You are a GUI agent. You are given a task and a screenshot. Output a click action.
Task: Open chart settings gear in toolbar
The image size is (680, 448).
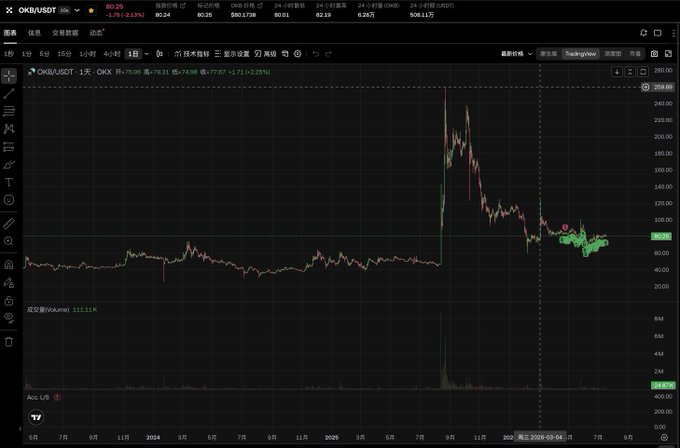tap(298, 54)
